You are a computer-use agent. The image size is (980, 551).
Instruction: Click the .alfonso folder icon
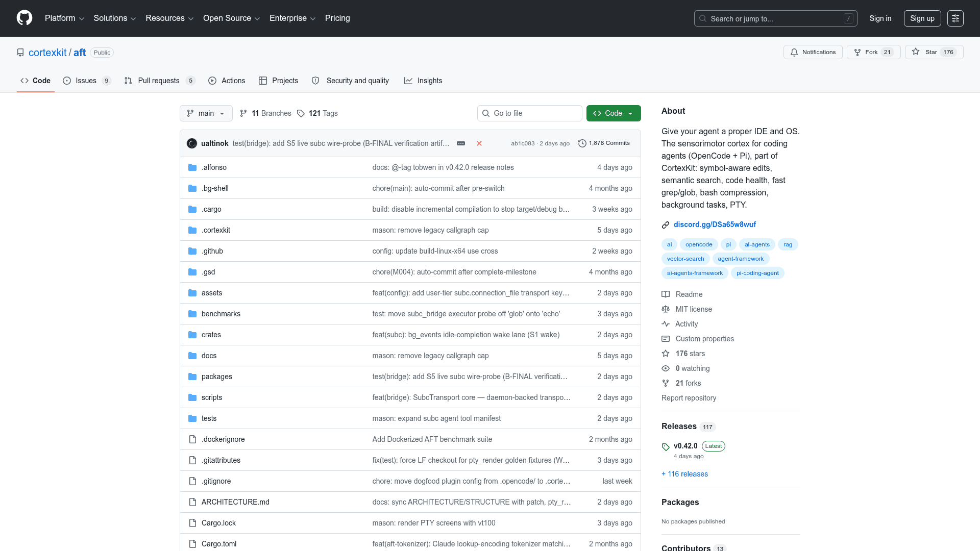[192, 167]
